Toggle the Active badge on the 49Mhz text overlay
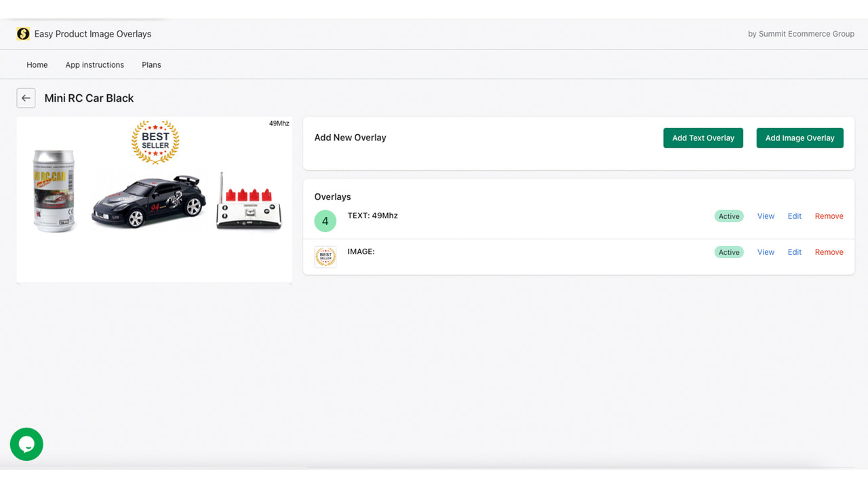This screenshot has height=488, width=868. pos(728,216)
